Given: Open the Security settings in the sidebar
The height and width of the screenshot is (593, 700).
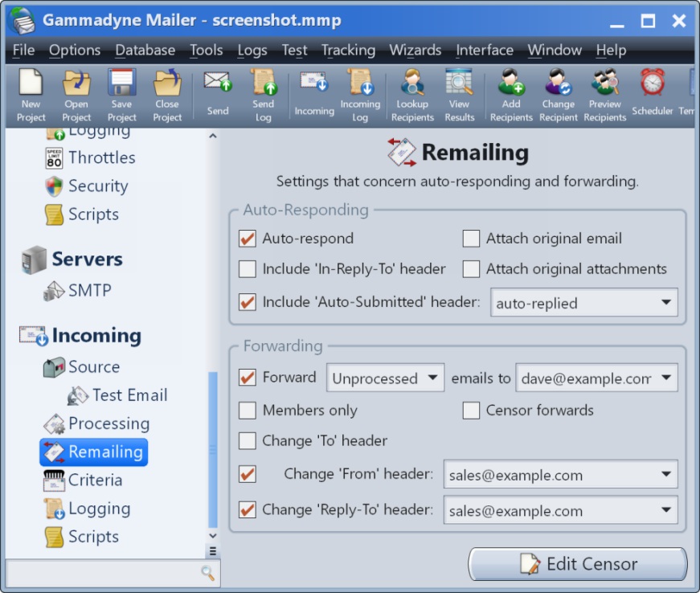Looking at the screenshot, I should pyautogui.click(x=87, y=186).
